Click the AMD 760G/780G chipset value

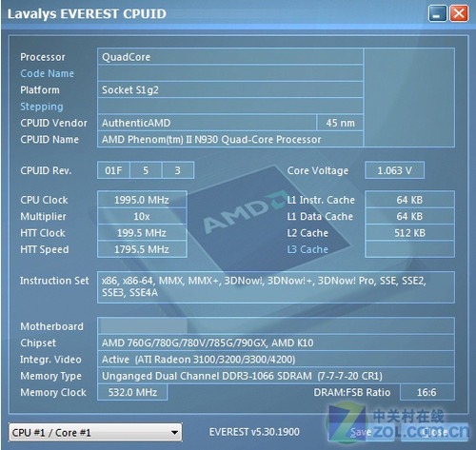tap(276, 342)
